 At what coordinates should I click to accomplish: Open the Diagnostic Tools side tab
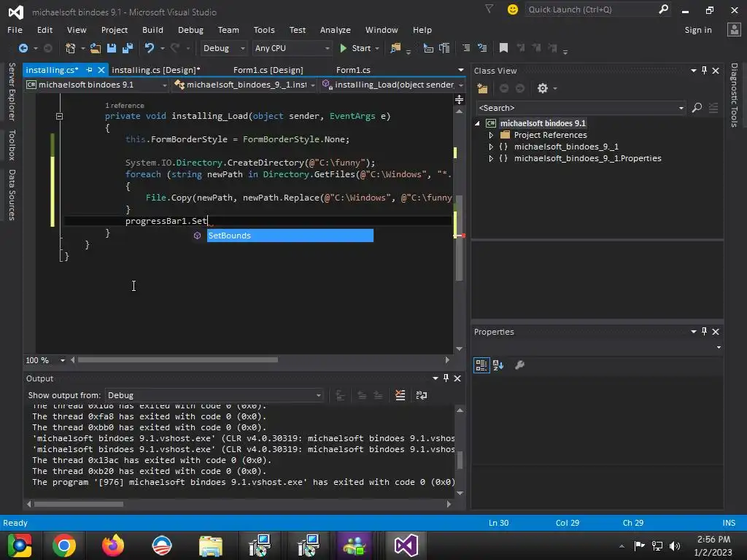tap(734, 95)
